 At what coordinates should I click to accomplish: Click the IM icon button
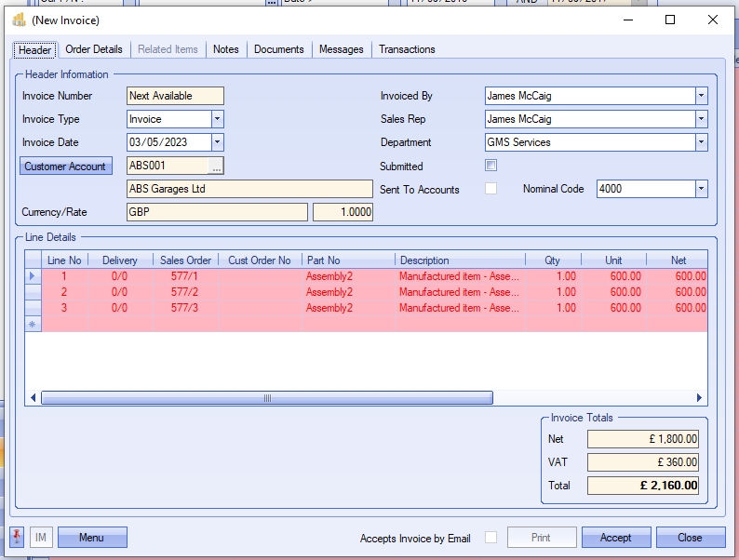[x=41, y=538]
